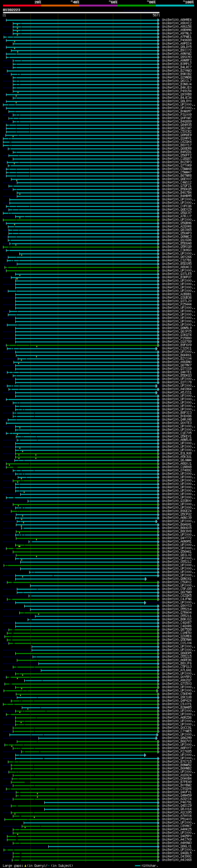
Task: Click the white query sequence bar
Action: (81, 12)
